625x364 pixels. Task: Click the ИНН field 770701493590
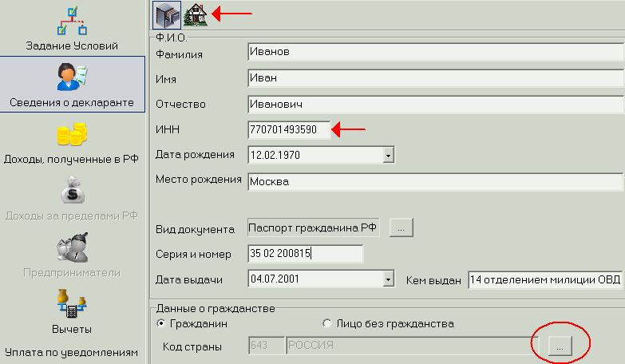coord(289,129)
